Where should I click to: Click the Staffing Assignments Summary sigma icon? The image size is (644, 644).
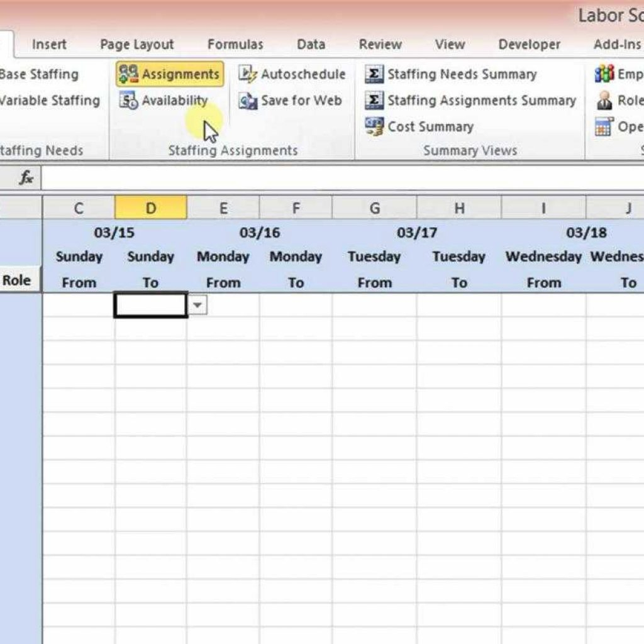[374, 101]
